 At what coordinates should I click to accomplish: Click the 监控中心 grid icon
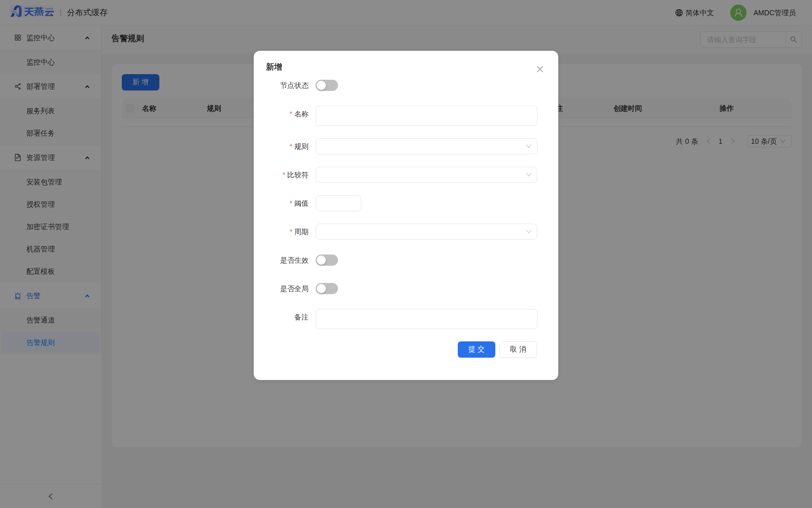tap(18, 38)
